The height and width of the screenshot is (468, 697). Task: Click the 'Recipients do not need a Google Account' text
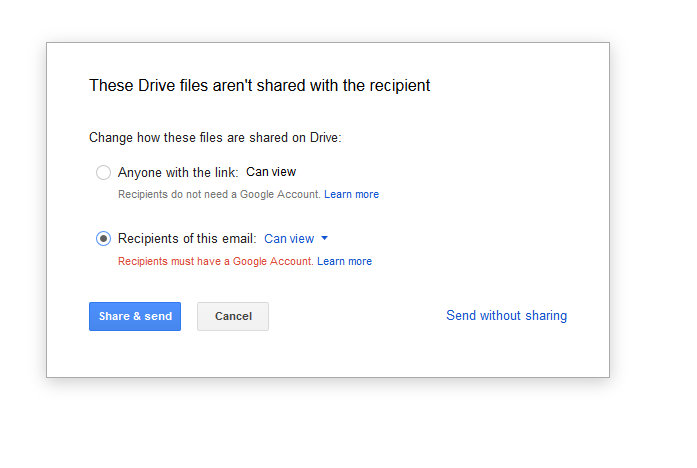219,194
